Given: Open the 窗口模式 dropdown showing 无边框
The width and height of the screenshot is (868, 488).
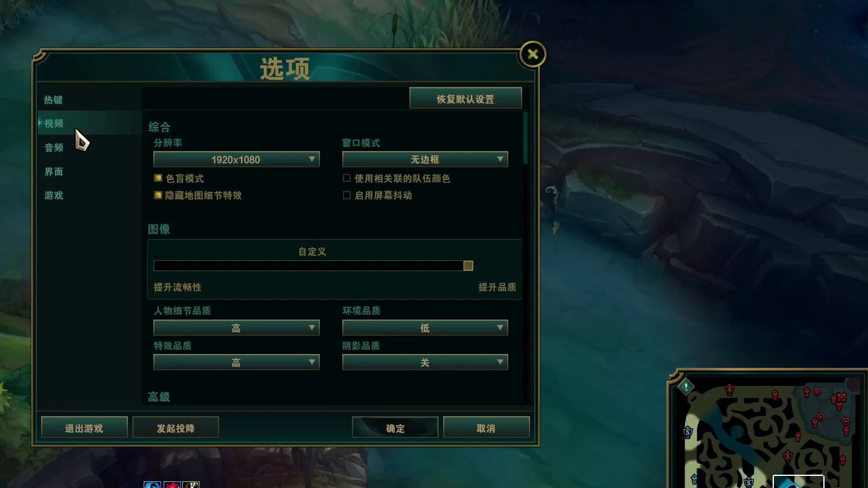Looking at the screenshot, I should point(425,159).
